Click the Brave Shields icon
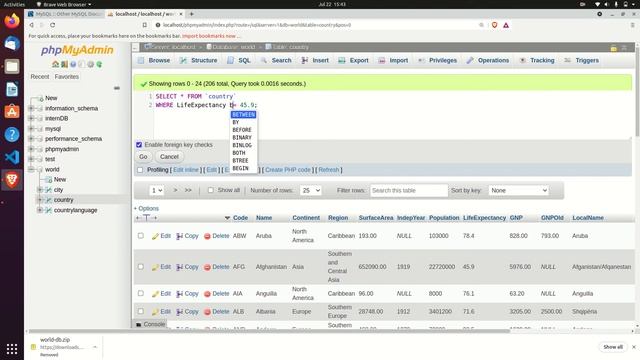The image size is (640, 360). pos(494,25)
